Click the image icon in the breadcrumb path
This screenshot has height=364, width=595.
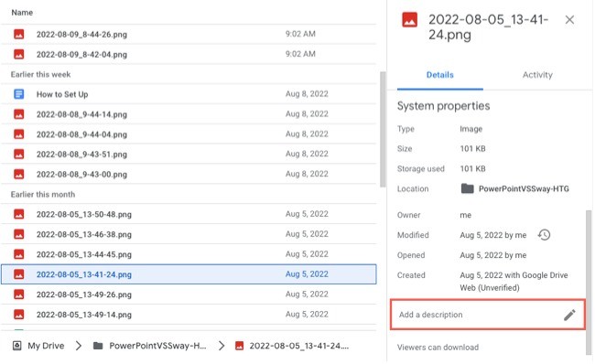[x=240, y=346]
